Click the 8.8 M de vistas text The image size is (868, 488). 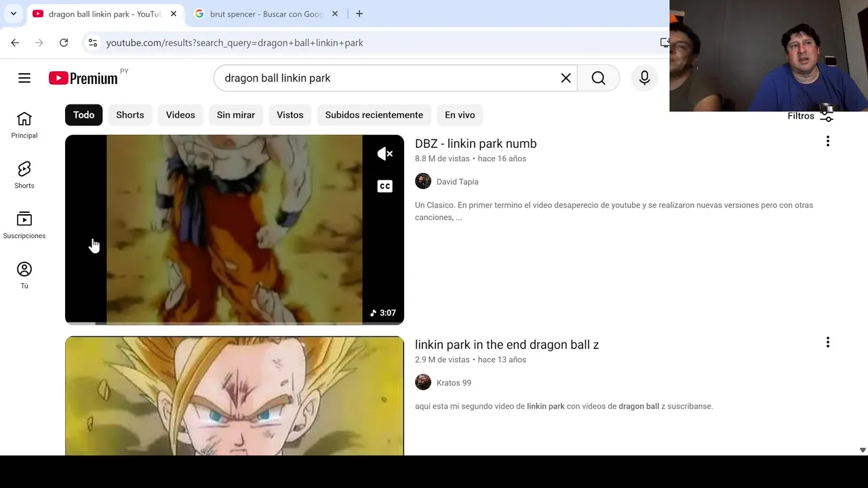pyautogui.click(x=442, y=159)
